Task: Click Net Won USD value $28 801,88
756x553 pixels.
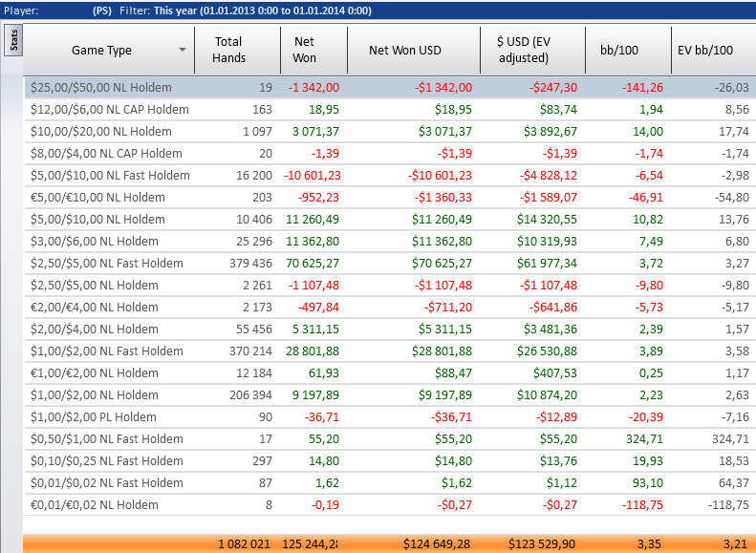Action: (442, 351)
